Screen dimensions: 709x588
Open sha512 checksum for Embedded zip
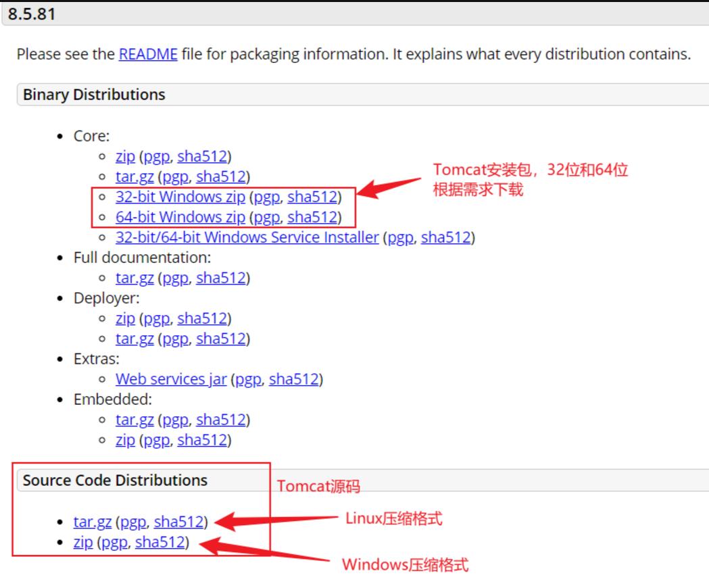point(202,441)
